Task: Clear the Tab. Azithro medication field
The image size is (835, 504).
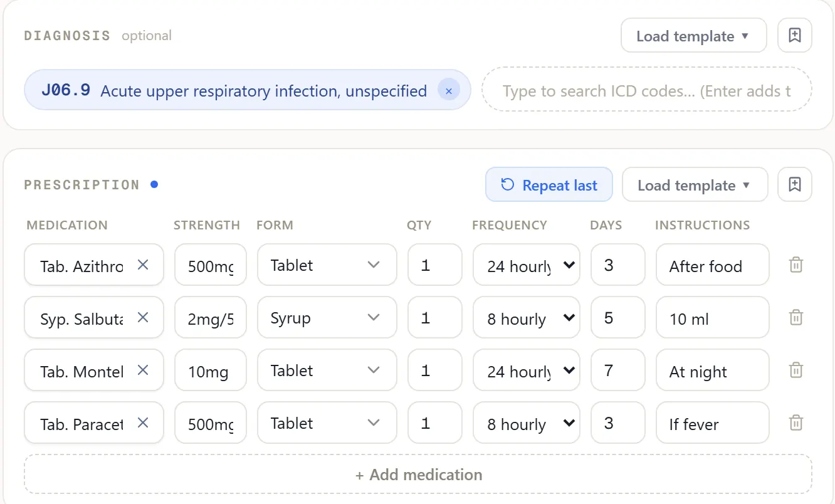Action: click(143, 265)
